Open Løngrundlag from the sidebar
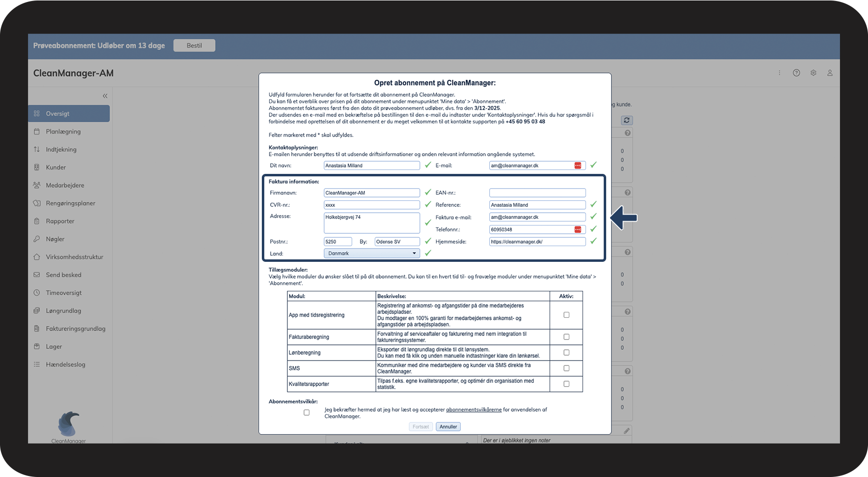 coord(63,311)
